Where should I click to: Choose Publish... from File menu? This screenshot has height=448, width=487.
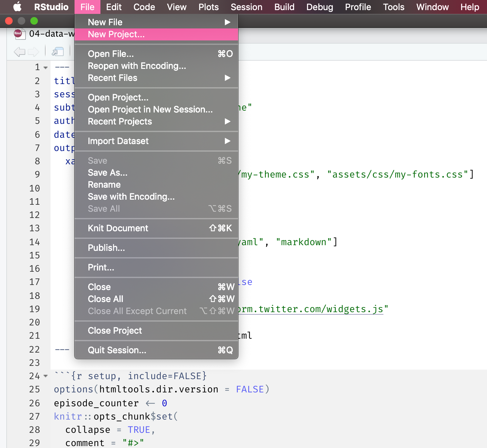point(156,248)
